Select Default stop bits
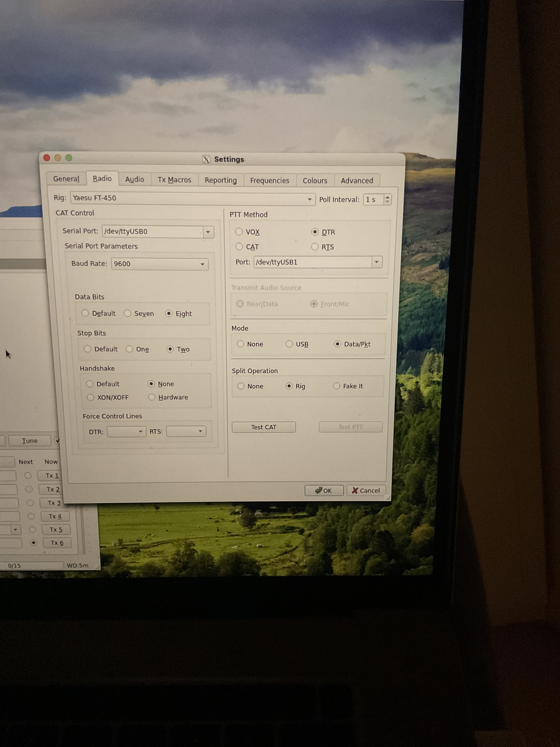Image resolution: width=560 pixels, height=747 pixels. (x=87, y=349)
